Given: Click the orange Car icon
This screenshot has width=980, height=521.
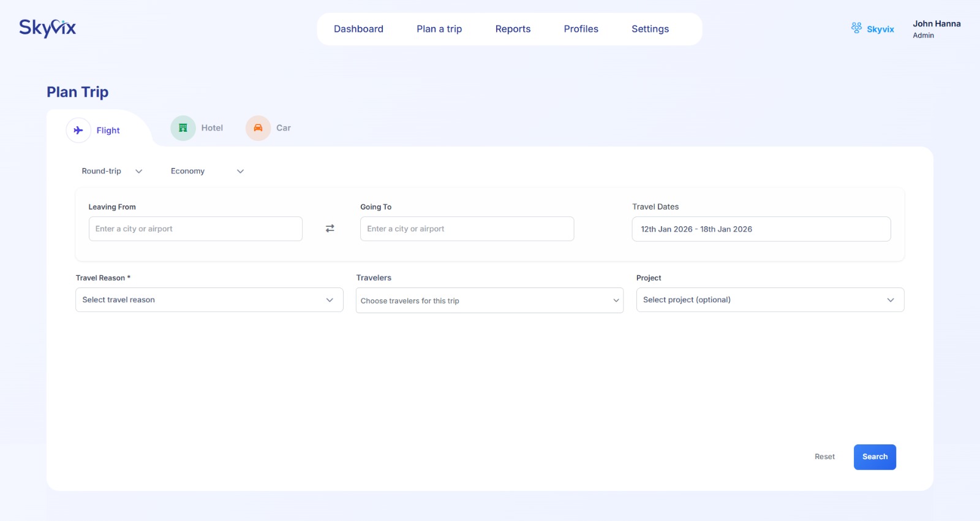Looking at the screenshot, I should [x=258, y=128].
